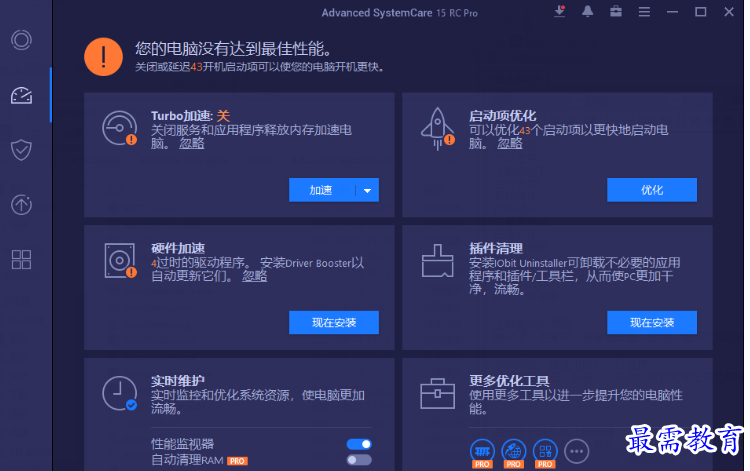Open the Protect shield sidebar tab
Viewport: 750px width, 471px height.
click(22, 150)
